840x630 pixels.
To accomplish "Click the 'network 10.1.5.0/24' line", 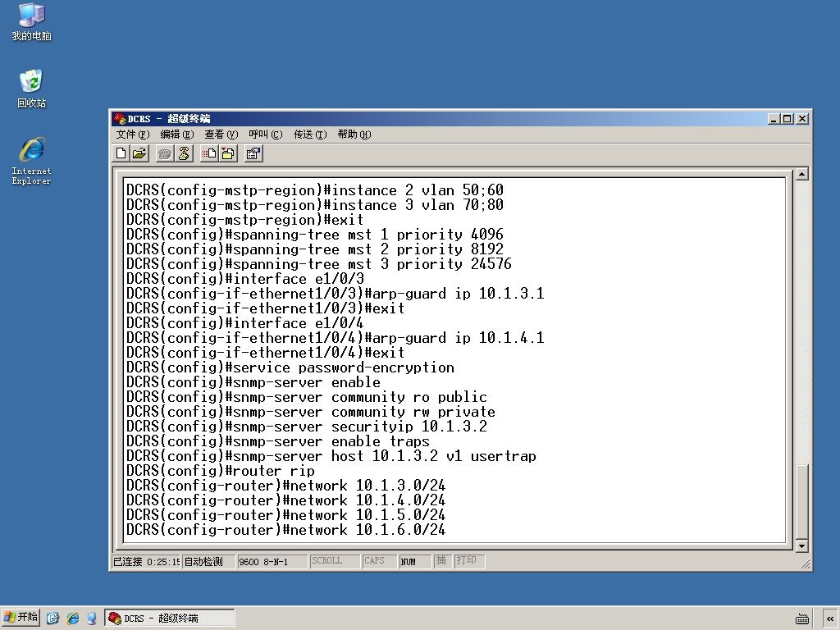I will pos(286,515).
